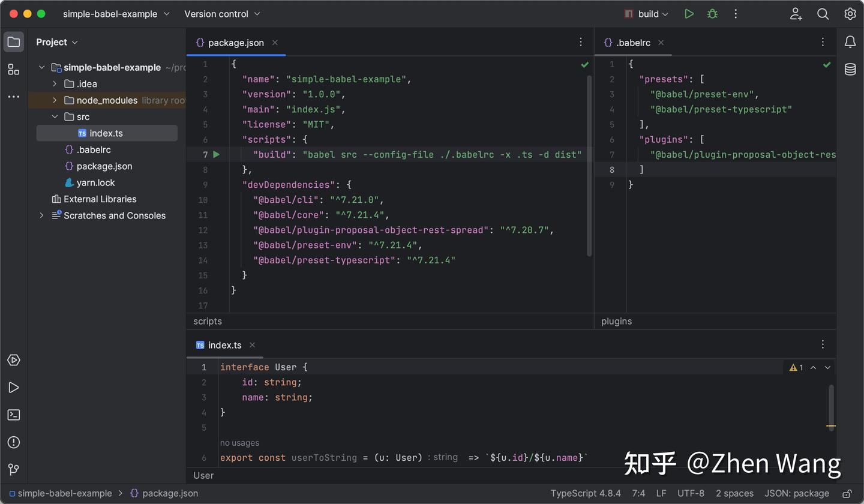
Task: Collapse the src folder
Action: point(55,116)
